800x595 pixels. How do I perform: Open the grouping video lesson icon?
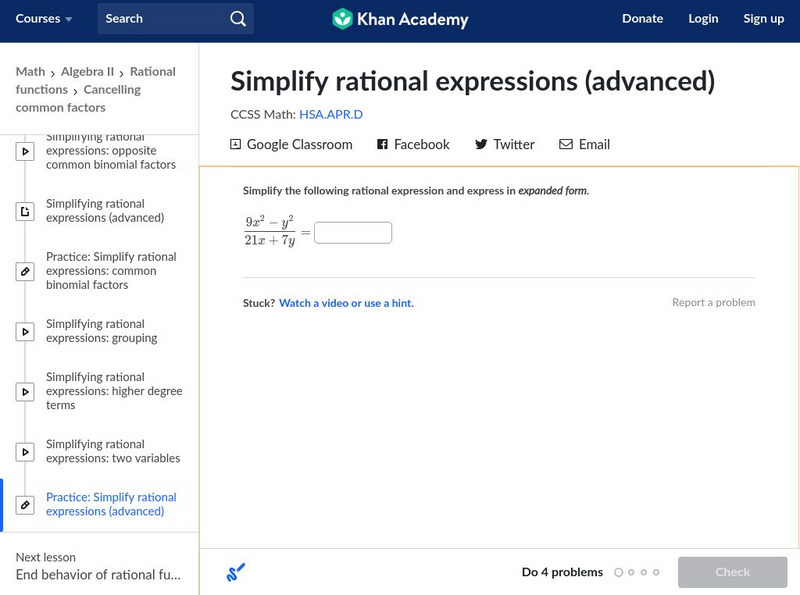click(x=26, y=331)
